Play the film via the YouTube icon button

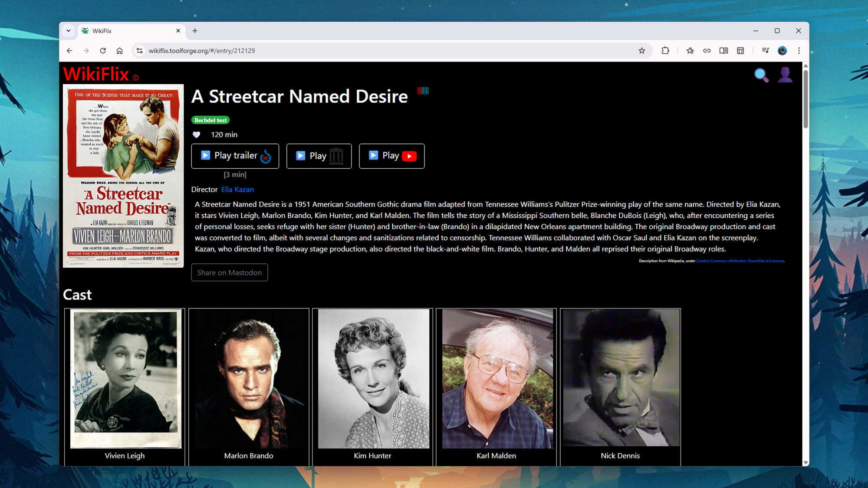391,156
